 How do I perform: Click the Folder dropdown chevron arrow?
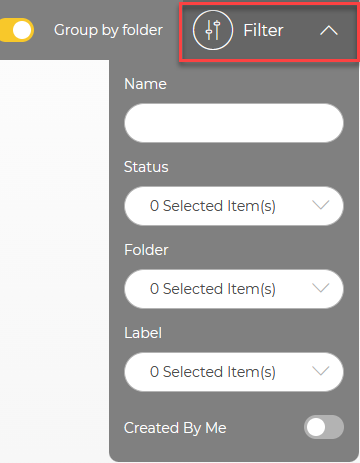click(x=321, y=288)
